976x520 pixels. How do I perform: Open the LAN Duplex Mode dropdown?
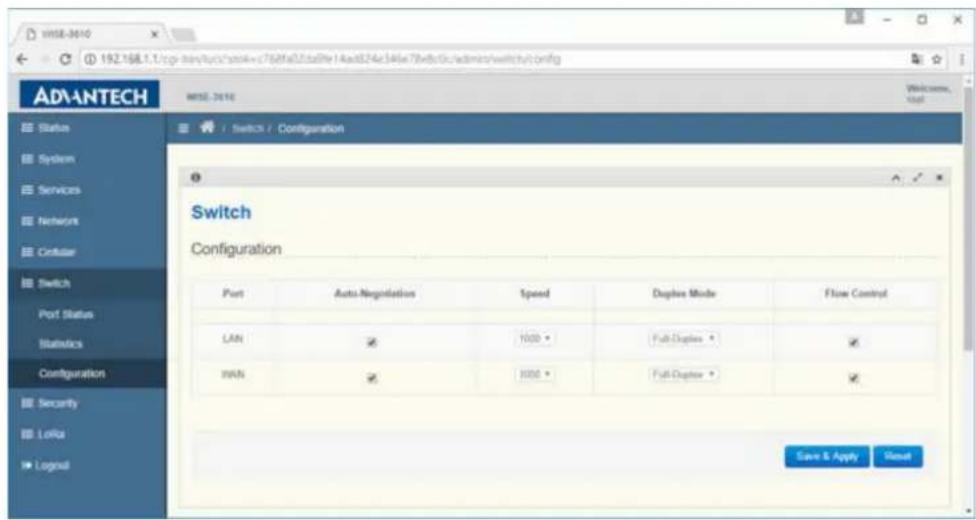click(x=684, y=339)
